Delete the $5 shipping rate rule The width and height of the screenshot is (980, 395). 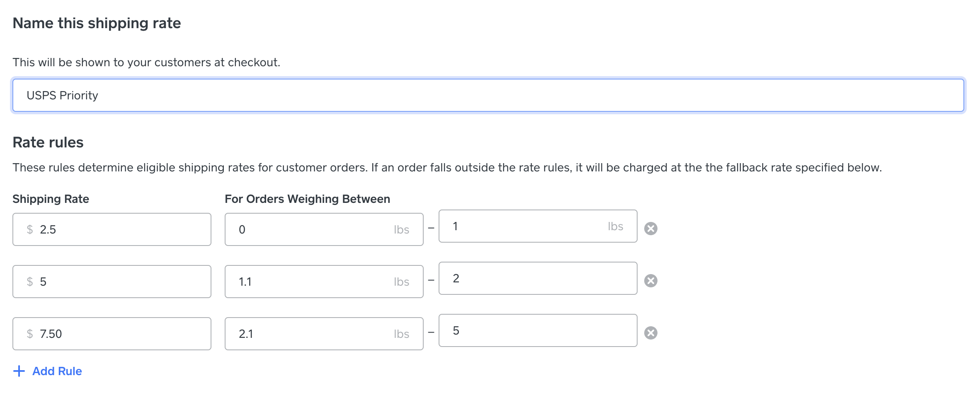(x=650, y=281)
